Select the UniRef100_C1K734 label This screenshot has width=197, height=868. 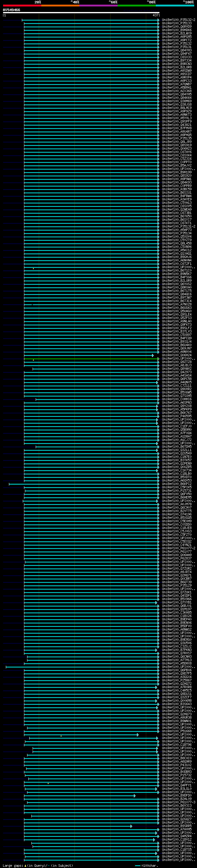[x=177, y=470]
